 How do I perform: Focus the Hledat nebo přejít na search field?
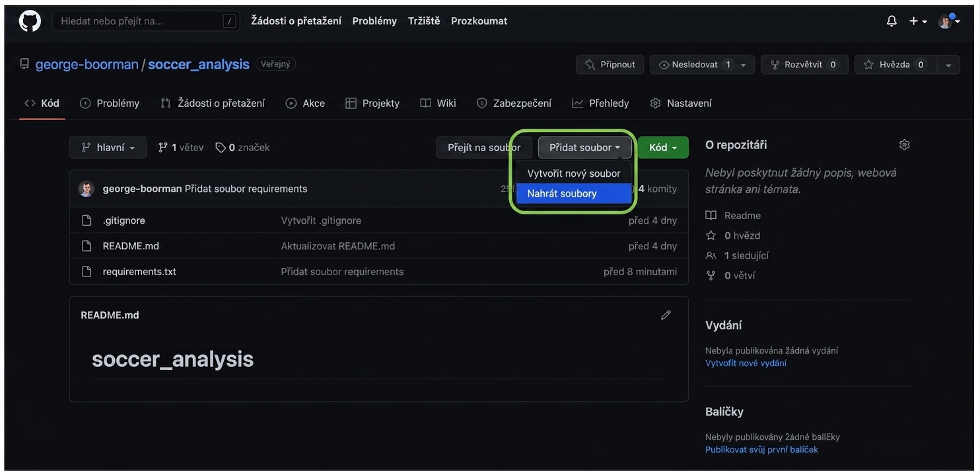(x=146, y=21)
